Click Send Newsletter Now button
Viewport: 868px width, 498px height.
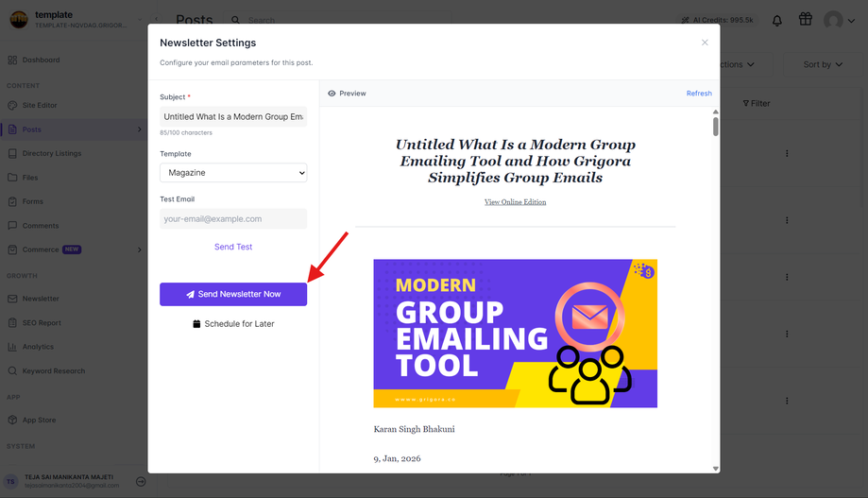(x=233, y=294)
